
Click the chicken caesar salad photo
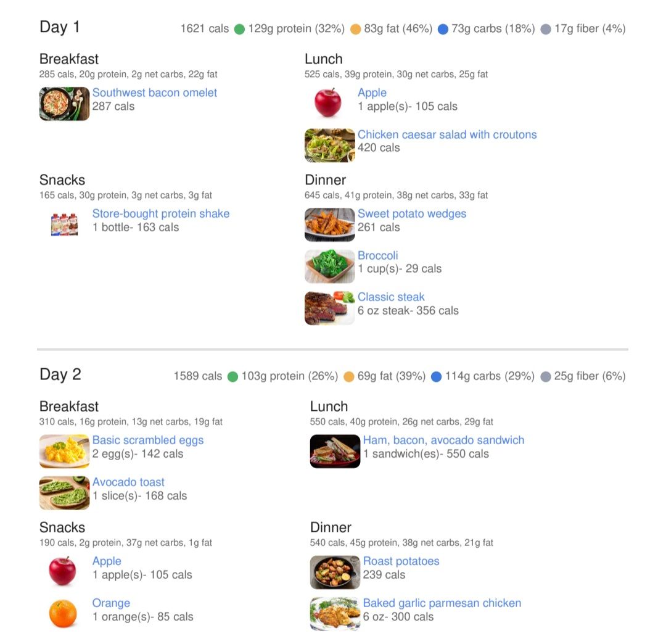click(x=329, y=145)
